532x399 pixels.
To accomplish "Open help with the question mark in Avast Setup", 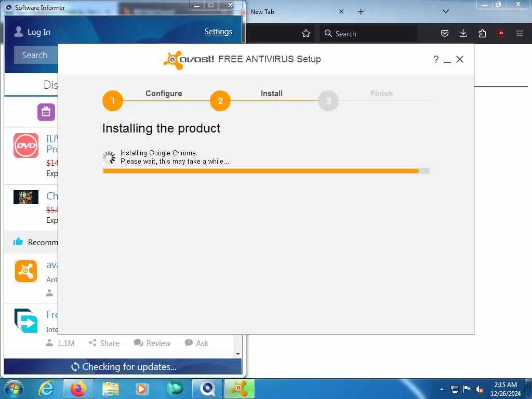I will (x=436, y=59).
